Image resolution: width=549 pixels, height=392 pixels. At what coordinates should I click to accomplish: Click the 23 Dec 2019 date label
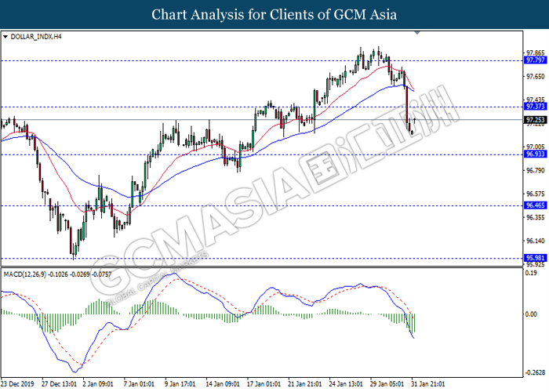17,384
